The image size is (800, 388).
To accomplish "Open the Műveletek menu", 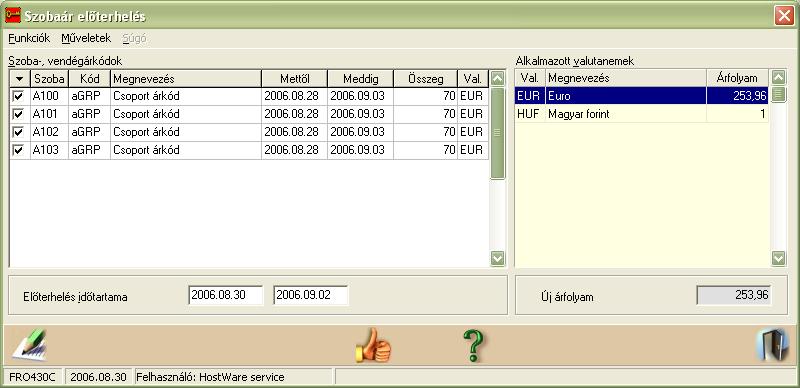I will tap(86, 38).
